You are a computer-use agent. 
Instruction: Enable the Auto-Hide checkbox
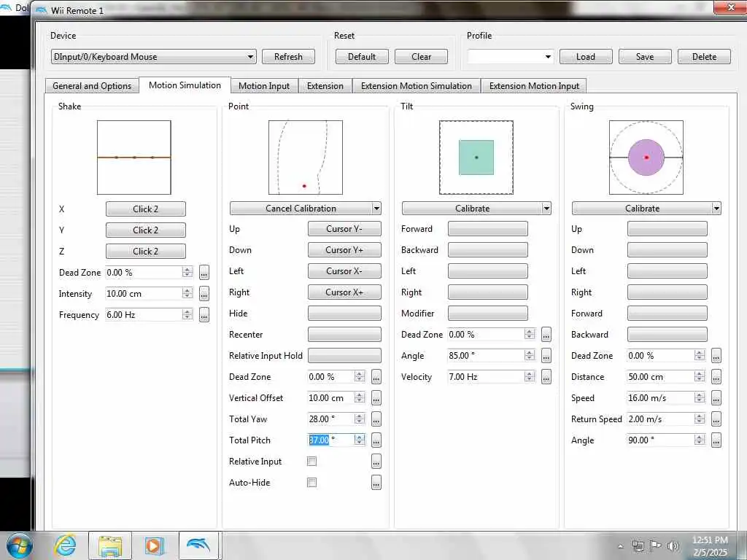312,483
